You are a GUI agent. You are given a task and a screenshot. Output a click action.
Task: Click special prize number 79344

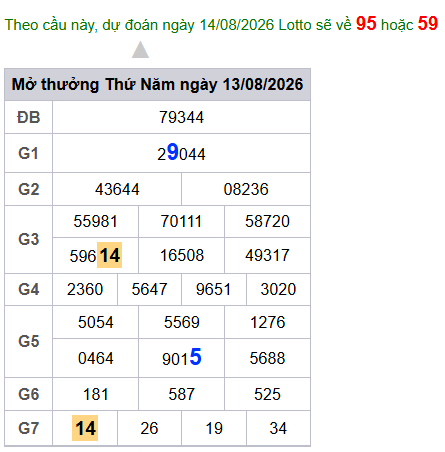pyautogui.click(x=181, y=117)
